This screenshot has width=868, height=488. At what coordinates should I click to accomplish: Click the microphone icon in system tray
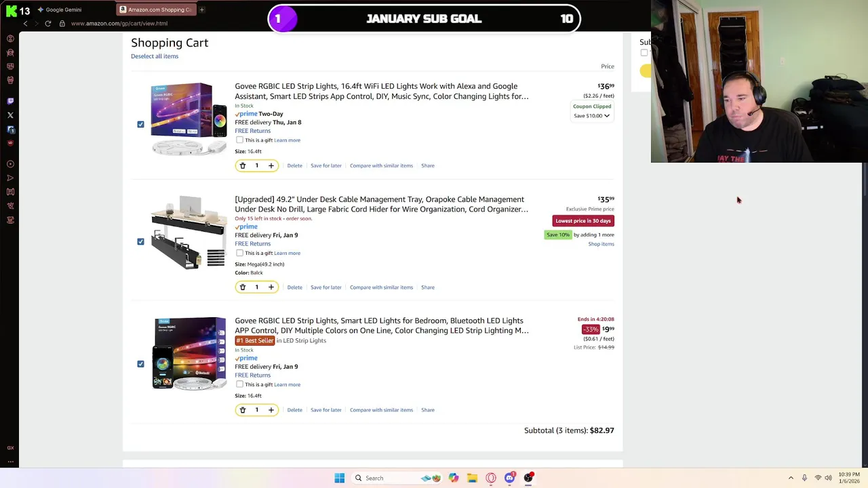click(x=804, y=478)
